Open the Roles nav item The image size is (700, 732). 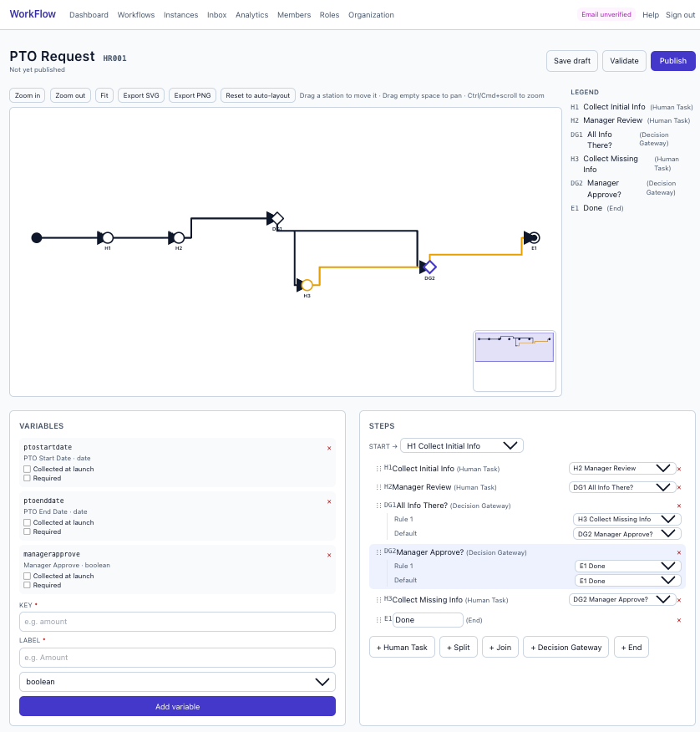329,15
